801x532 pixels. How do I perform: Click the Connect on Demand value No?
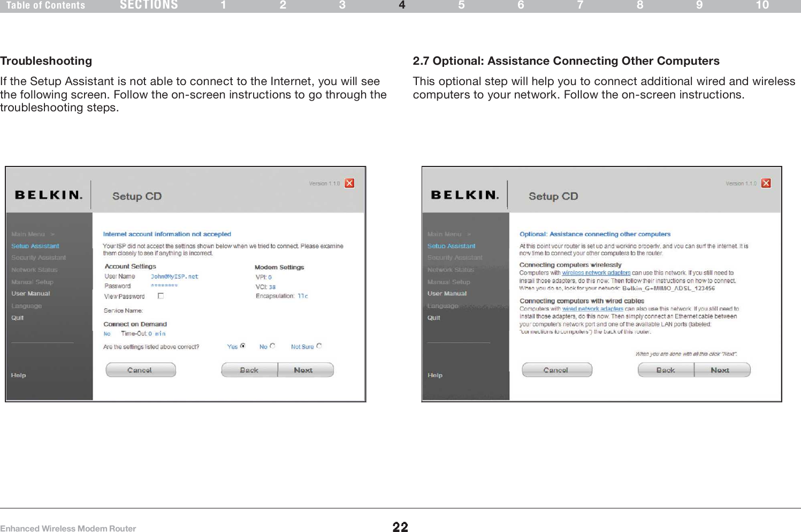[x=107, y=334]
